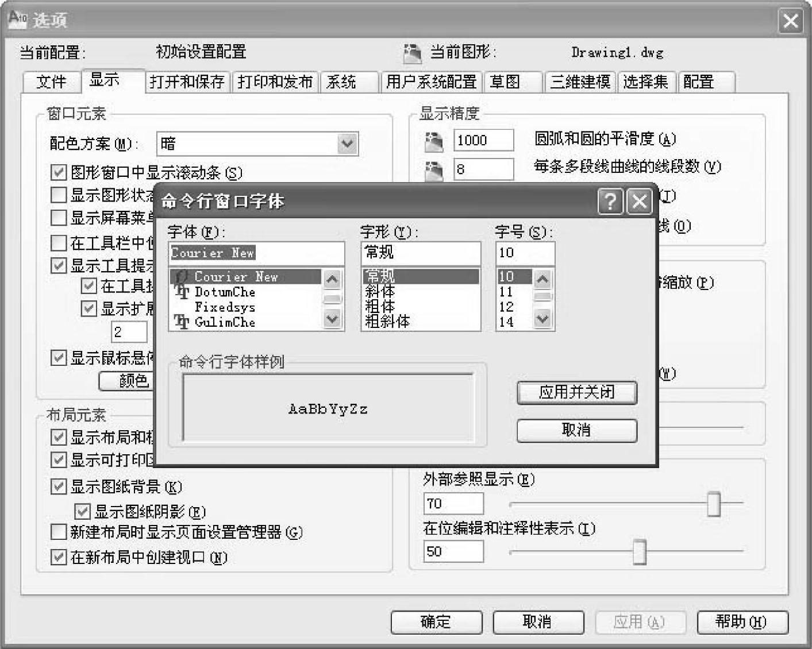Click the font size list scroll-up arrow
812x649 pixels.
coord(542,280)
